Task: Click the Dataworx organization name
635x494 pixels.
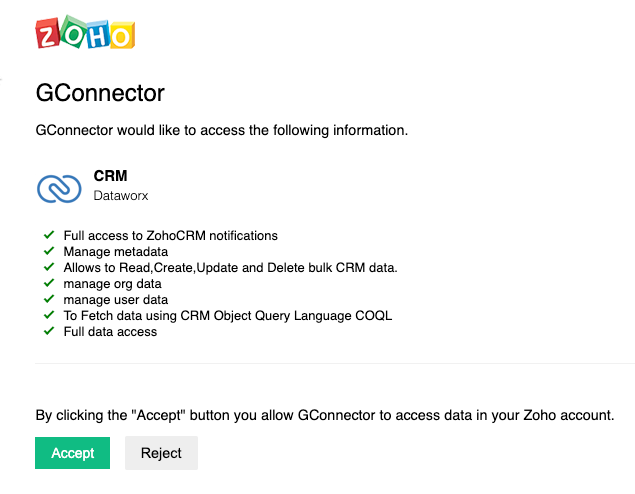Action: (x=121, y=196)
